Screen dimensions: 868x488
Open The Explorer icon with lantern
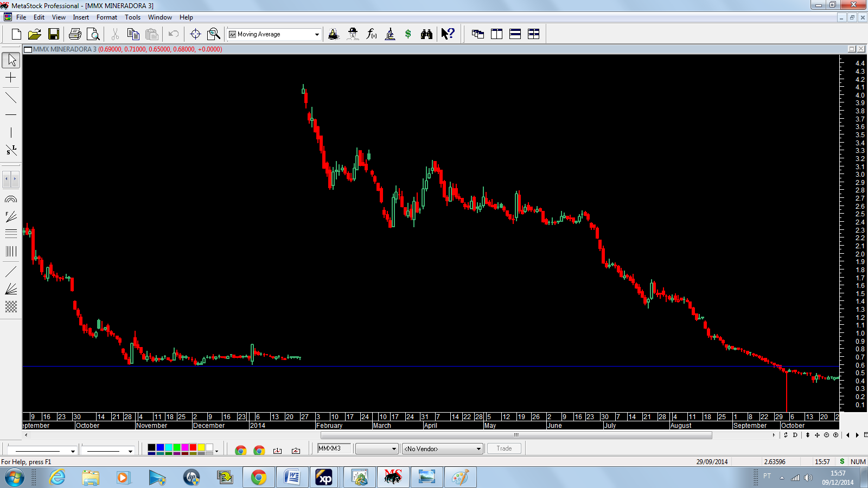[x=334, y=34]
